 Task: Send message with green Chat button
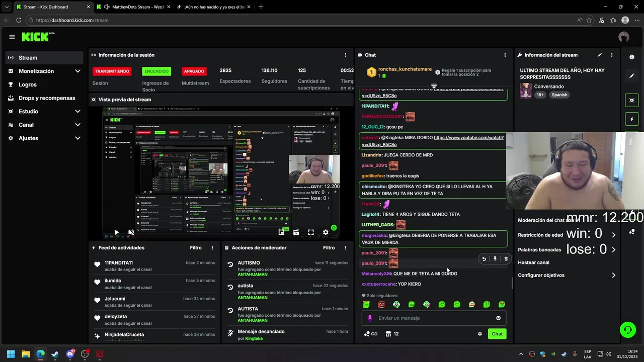point(497,334)
